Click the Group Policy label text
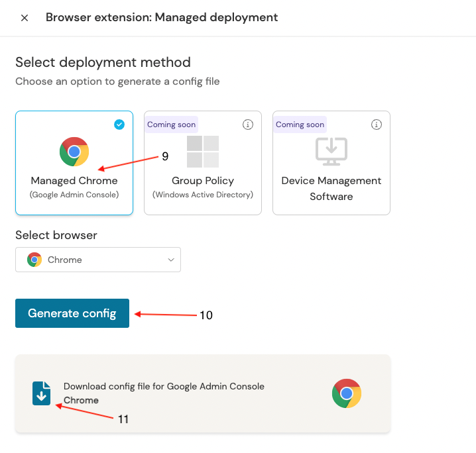Screen dimensions: 476x453 pyautogui.click(x=203, y=181)
